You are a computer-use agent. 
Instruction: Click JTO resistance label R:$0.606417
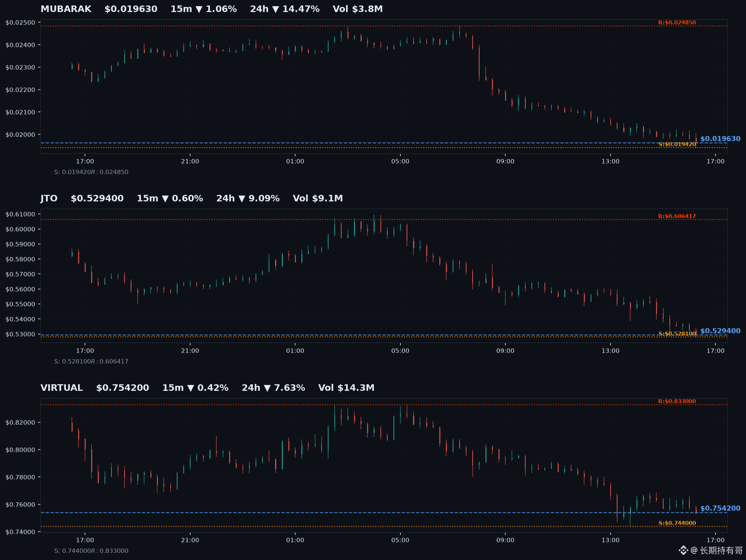[677, 216]
